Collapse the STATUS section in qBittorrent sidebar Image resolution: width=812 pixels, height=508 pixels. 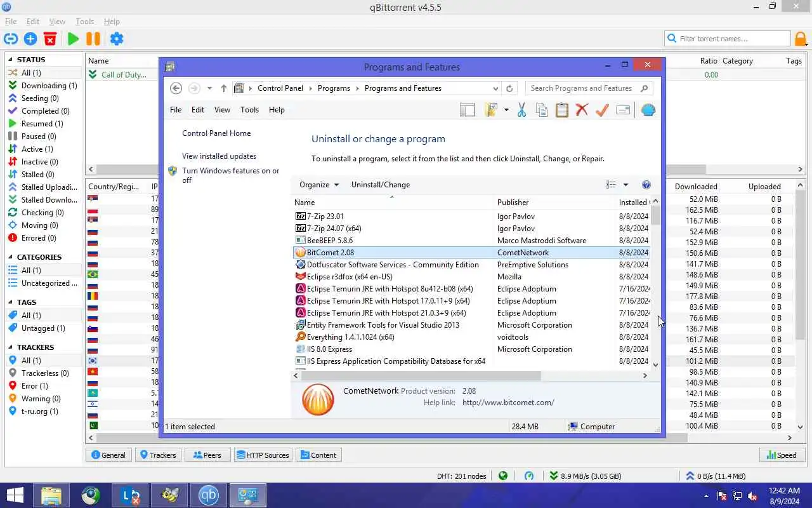[11, 60]
